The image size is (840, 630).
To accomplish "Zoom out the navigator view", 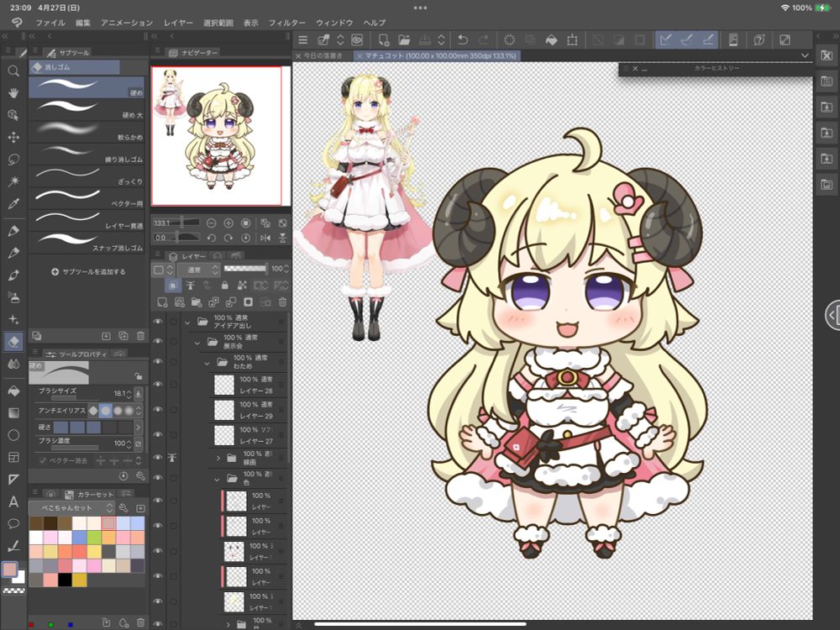I will 212,223.
